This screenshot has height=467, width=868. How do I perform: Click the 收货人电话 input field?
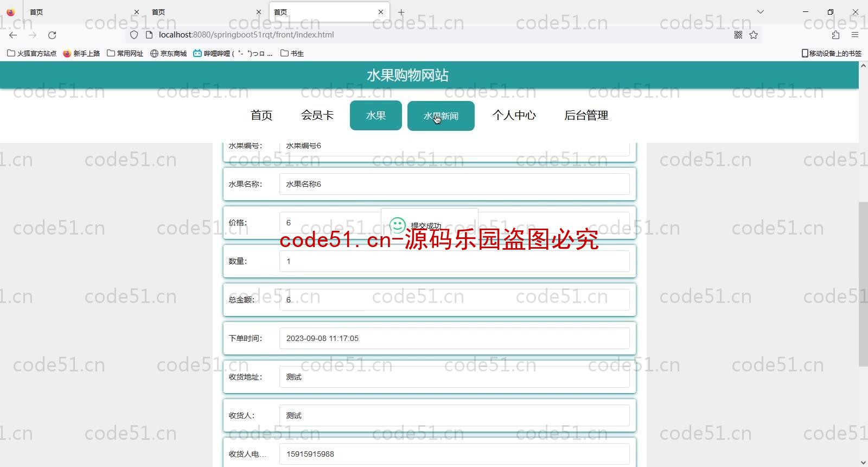click(455, 454)
